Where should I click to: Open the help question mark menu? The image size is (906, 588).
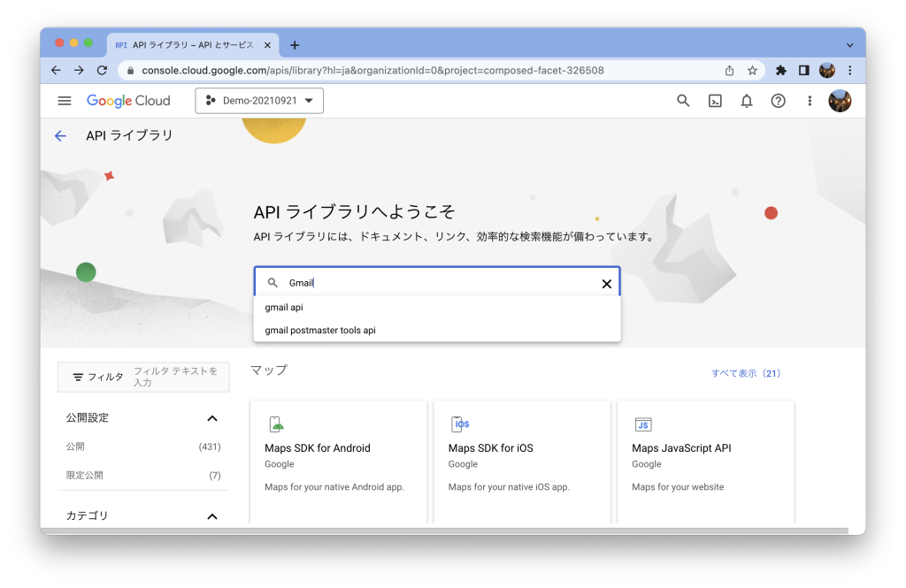(x=779, y=101)
